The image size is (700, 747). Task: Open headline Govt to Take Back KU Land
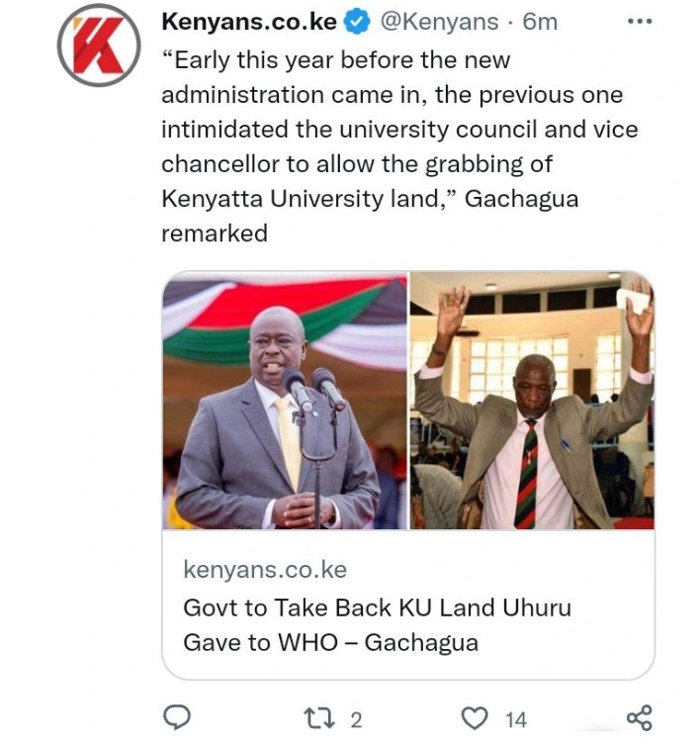tap(377, 625)
